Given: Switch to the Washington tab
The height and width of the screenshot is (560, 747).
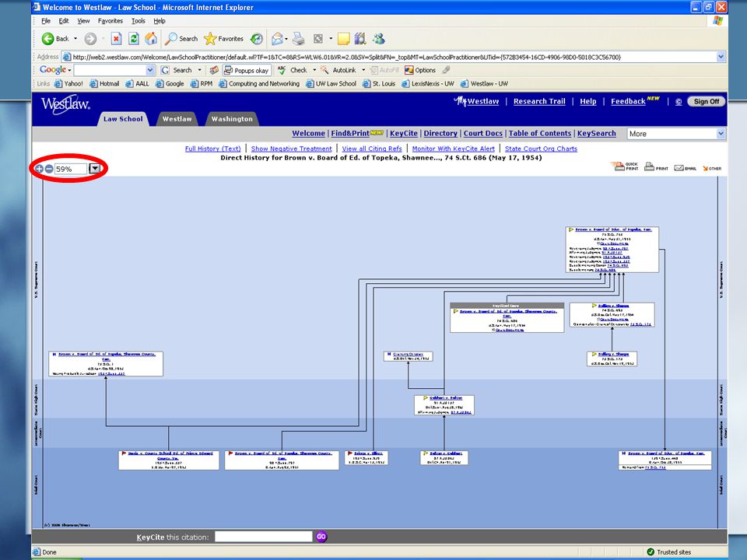Looking at the screenshot, I should (x=232, y=119).
